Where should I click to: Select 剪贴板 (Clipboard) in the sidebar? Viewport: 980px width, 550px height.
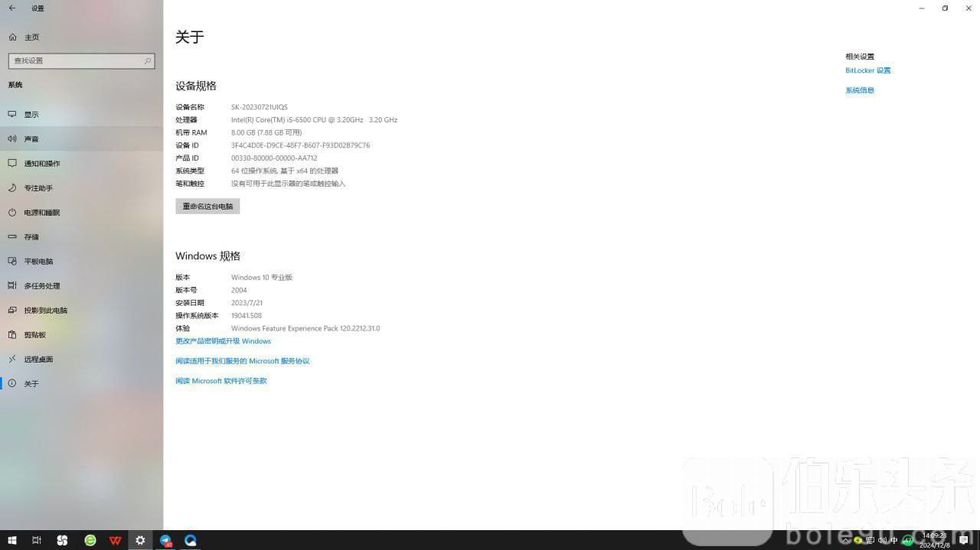[34, 335]
